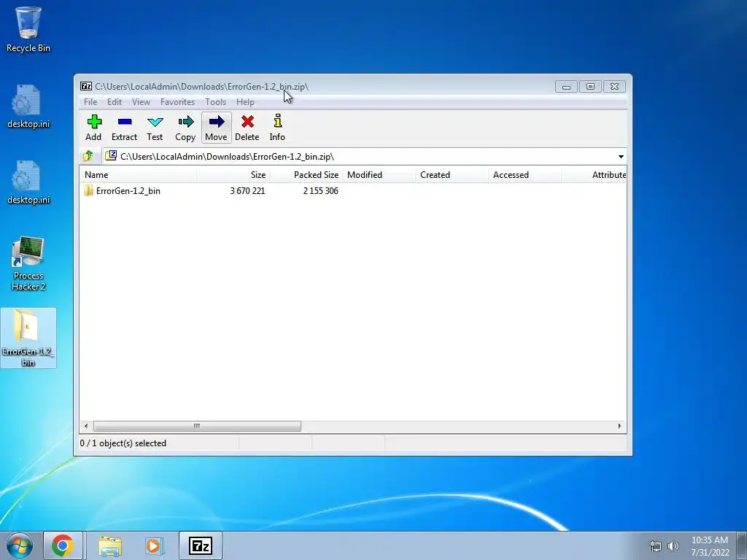Click the taskbar clock showing 10:35 AM
747x560 pixels.
pyautogui.click(x=710, y=546)
